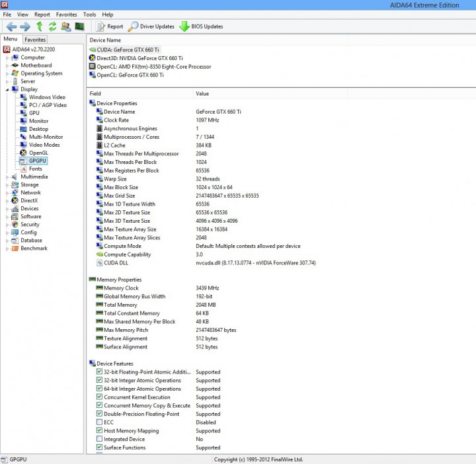Viewport: 476px width, 464px height.
Task: Click the Driver Updates button label
Action: coord(157,26)
